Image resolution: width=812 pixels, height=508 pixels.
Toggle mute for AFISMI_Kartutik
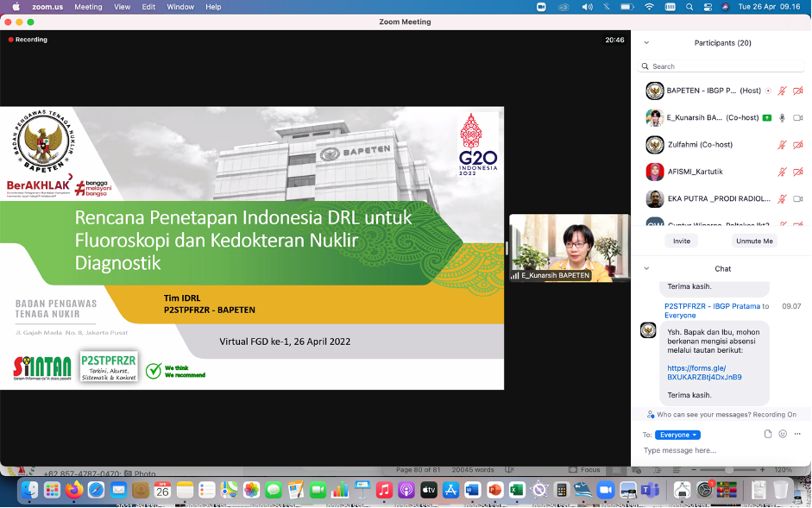782,172
